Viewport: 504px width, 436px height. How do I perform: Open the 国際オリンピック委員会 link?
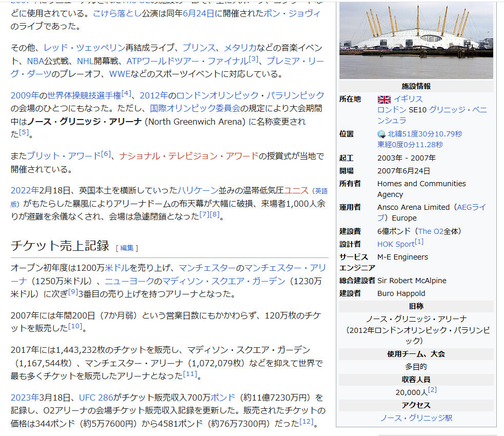[195, 108]
